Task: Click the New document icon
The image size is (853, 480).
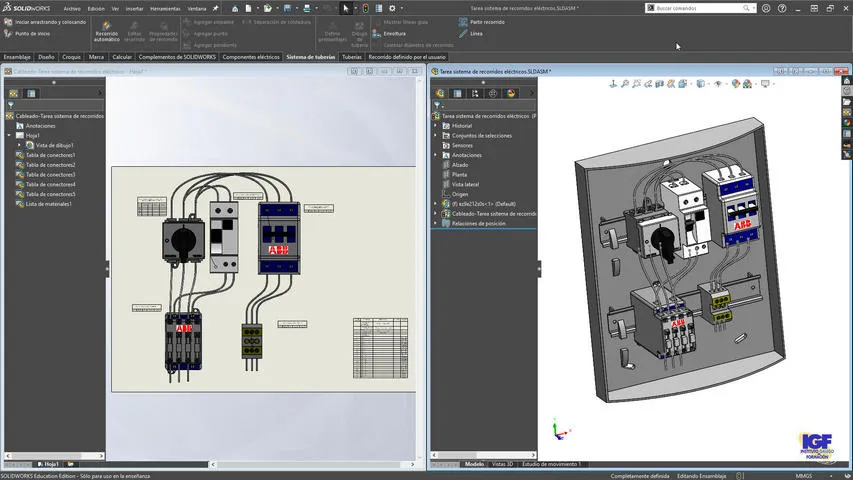Action: 248,8
